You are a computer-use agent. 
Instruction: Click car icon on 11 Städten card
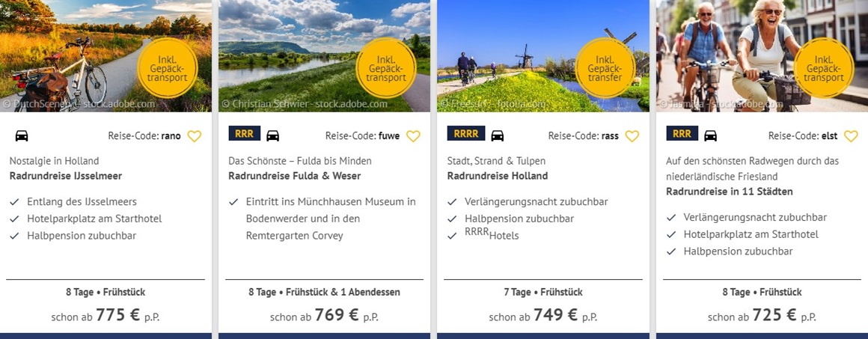point(711,135)
